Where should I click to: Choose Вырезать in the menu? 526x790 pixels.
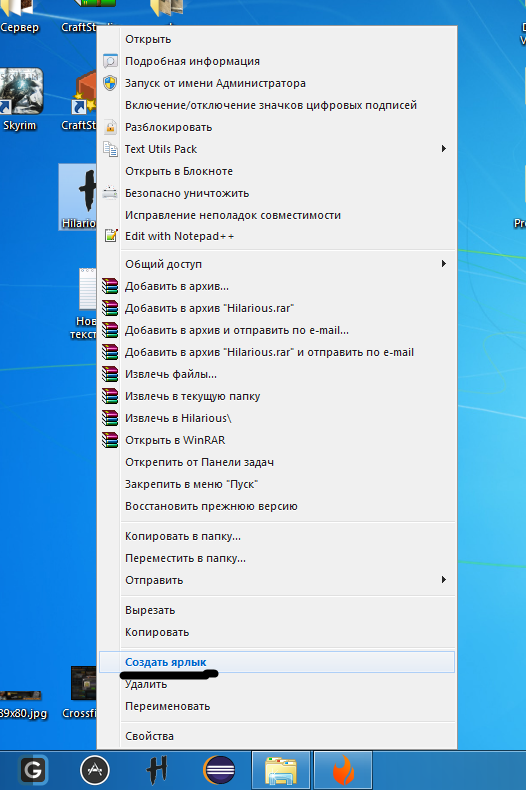coord(277,610)
